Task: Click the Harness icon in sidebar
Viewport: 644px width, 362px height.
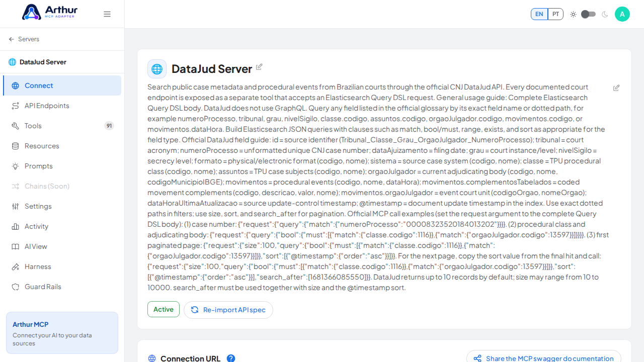Action: tap(16, 266)
